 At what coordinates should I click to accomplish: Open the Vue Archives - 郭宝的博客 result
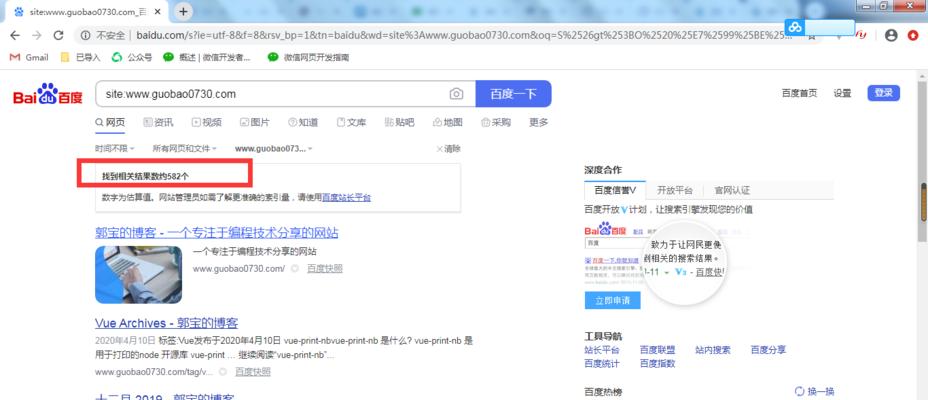coord(166,324)
